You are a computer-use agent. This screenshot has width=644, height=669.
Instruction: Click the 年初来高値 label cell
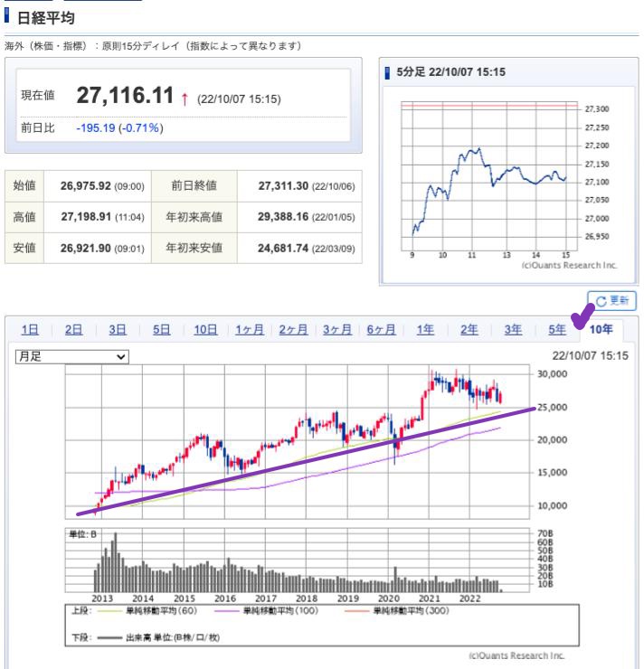[x=194, y=217]
